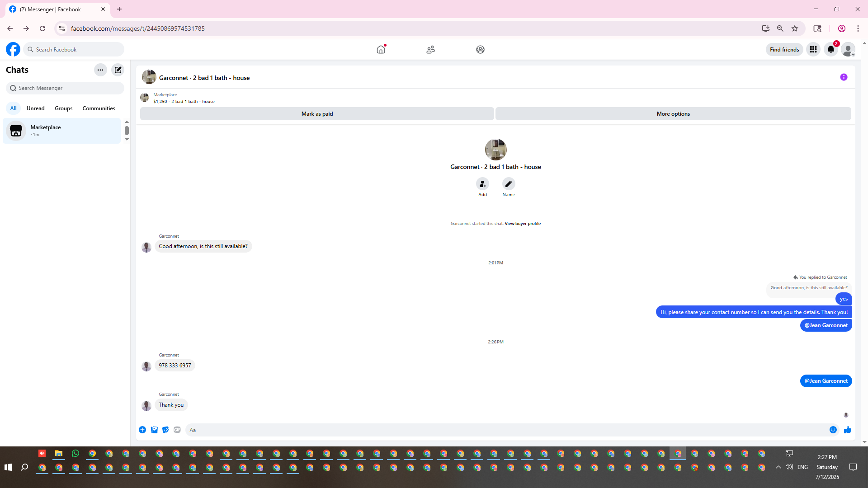
Task: Click the Mark as paid button
Action: [x=317, y=114]
